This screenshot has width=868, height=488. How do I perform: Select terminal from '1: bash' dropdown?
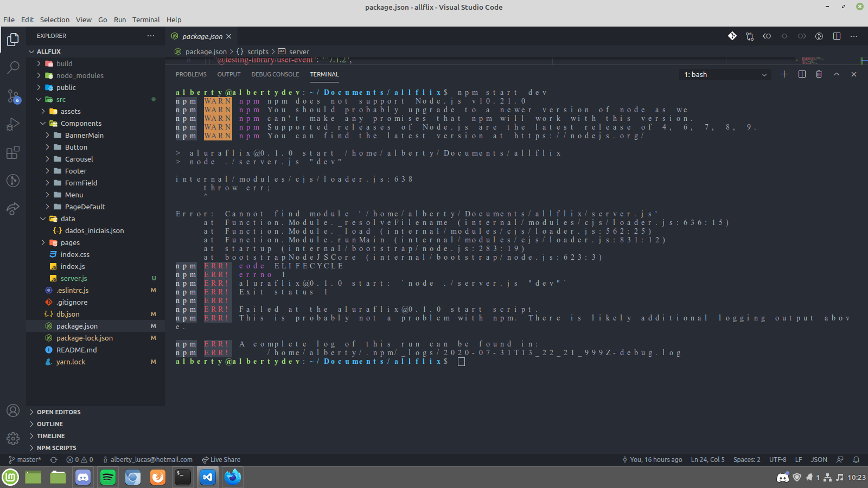point(725,74)
